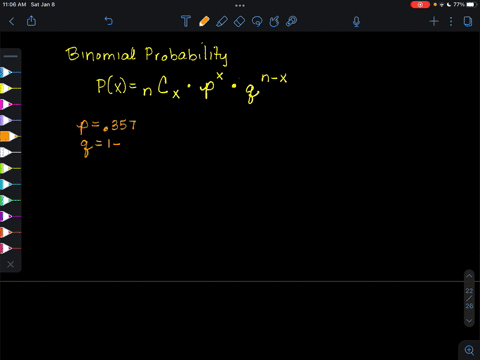Image resolution: width=480 pixels, height=360 pixels.
Task: Select the orange Pen tool in toolbar
Action: [204, 21]
